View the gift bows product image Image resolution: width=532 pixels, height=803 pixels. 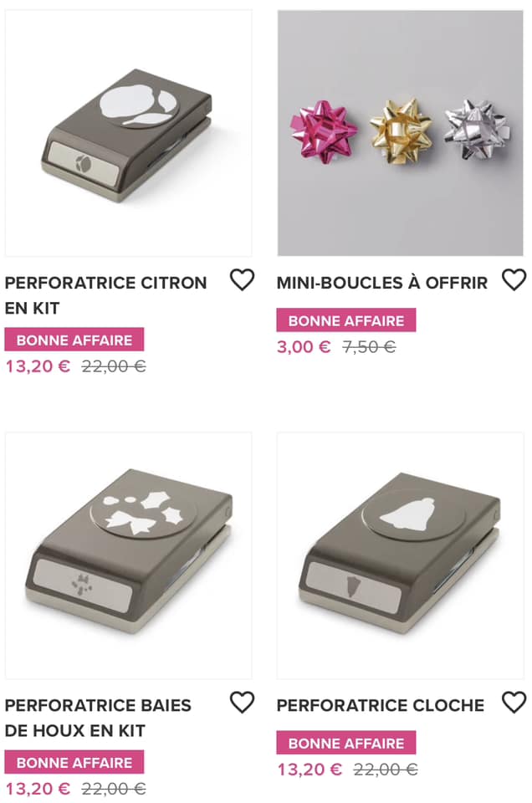pos(401,134)
